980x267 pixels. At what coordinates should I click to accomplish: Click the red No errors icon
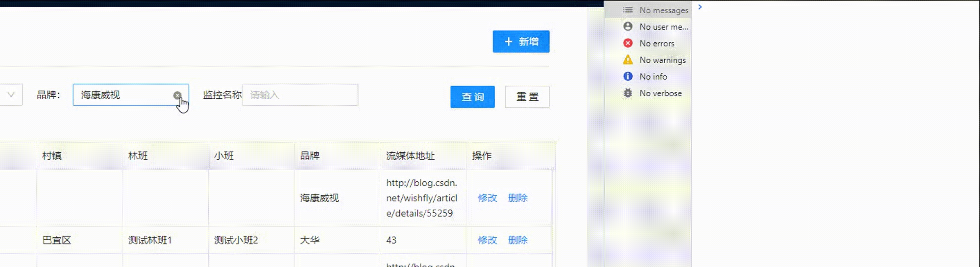pos(628,43)
